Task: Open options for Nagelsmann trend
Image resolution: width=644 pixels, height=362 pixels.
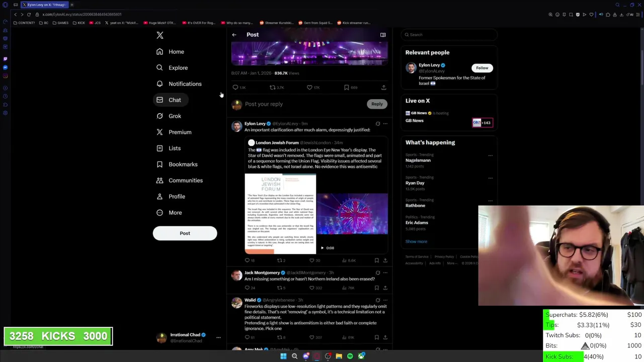Action: [491, 155]
